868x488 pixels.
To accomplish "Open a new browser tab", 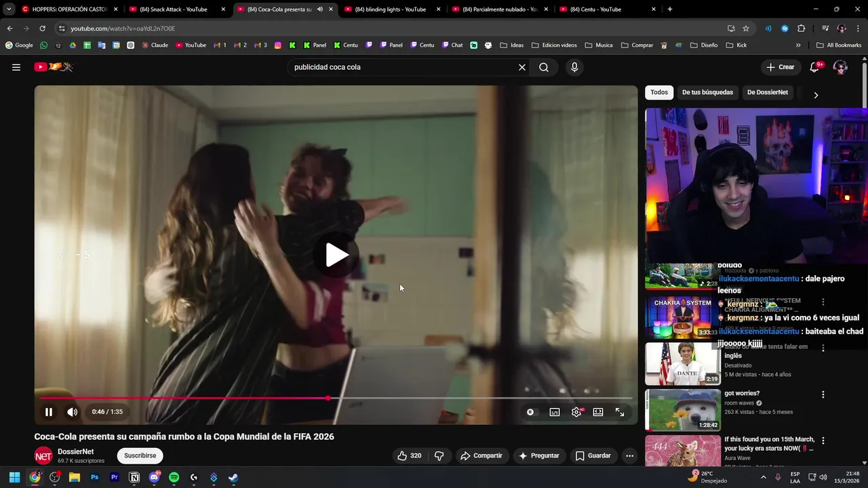I will 670,9.
